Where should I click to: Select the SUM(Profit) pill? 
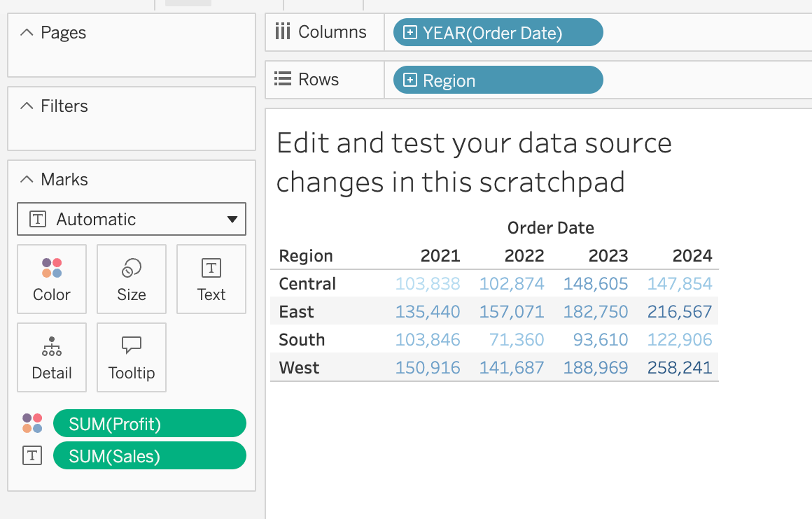149,423
